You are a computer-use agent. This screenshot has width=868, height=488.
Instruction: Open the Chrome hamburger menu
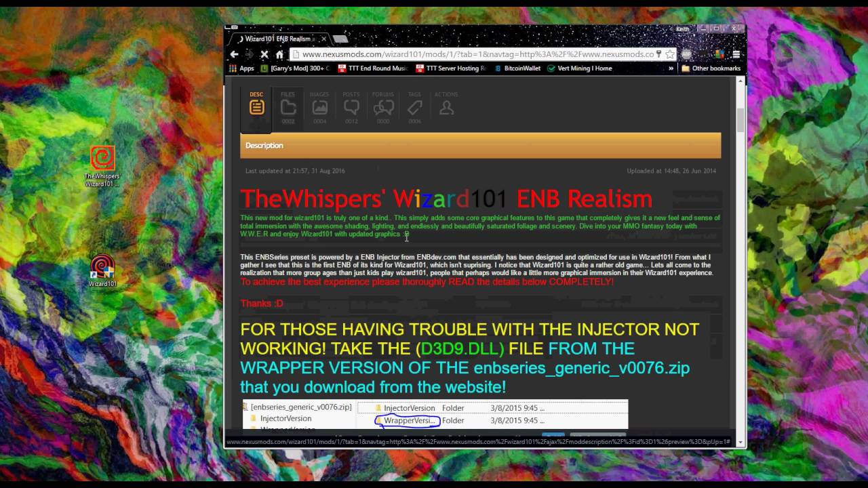click(x=736, y=54)
